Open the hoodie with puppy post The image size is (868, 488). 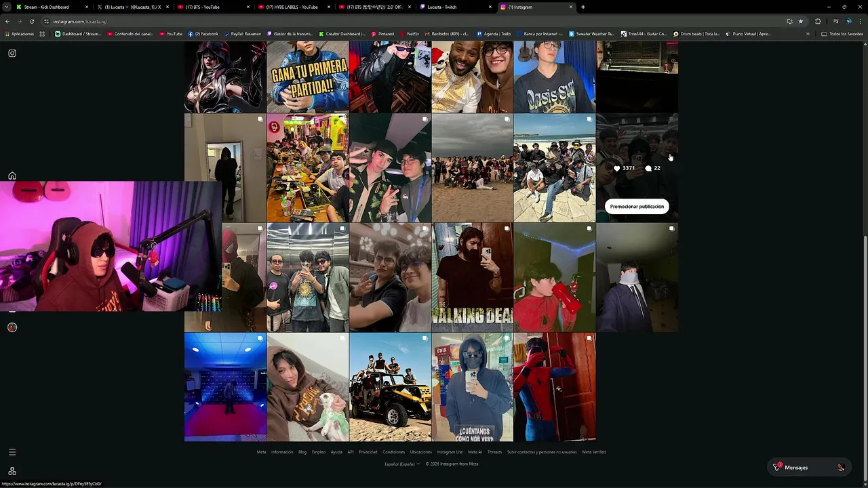pyautogui.click(x=308, y=387)
